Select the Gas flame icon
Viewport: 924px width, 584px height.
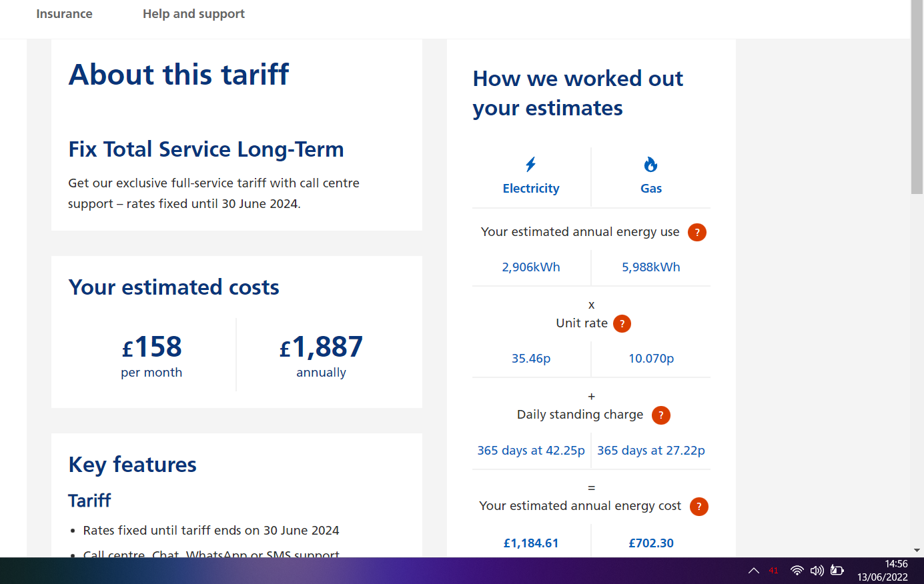(650, 164)
